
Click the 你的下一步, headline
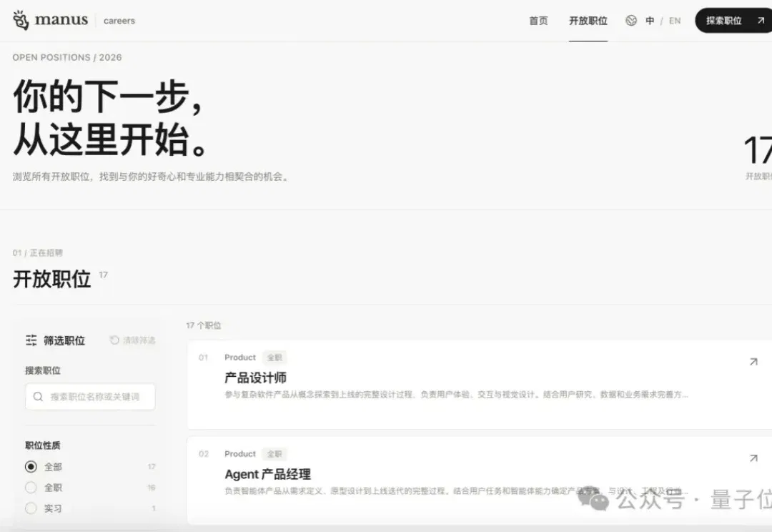108,97
